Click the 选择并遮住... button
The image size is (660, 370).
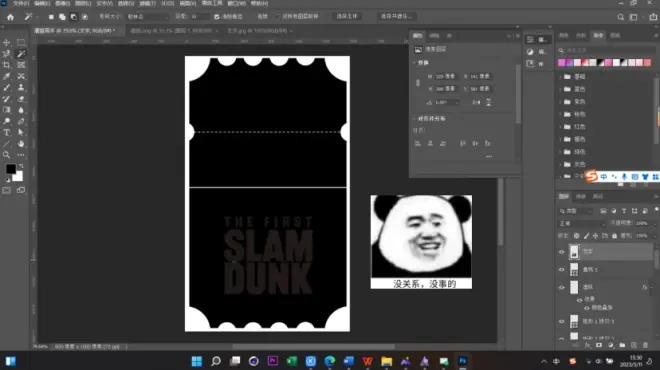click(x=396, y=16)
